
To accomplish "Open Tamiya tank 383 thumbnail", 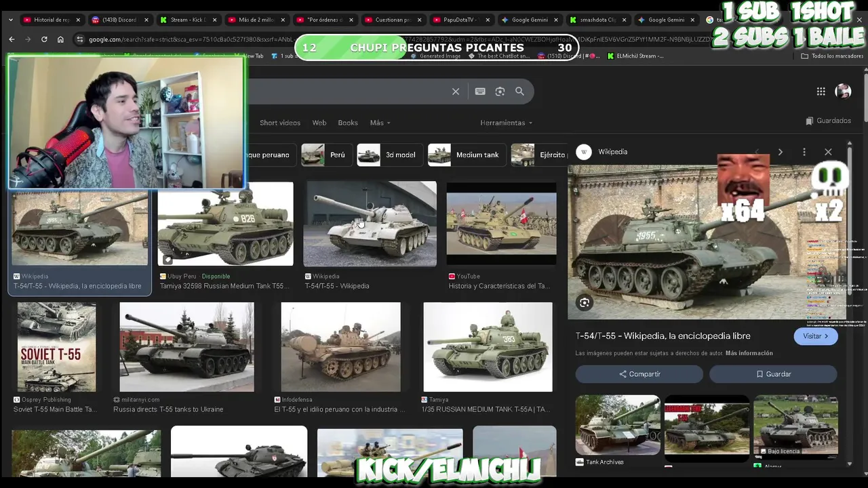I will 488,347.
